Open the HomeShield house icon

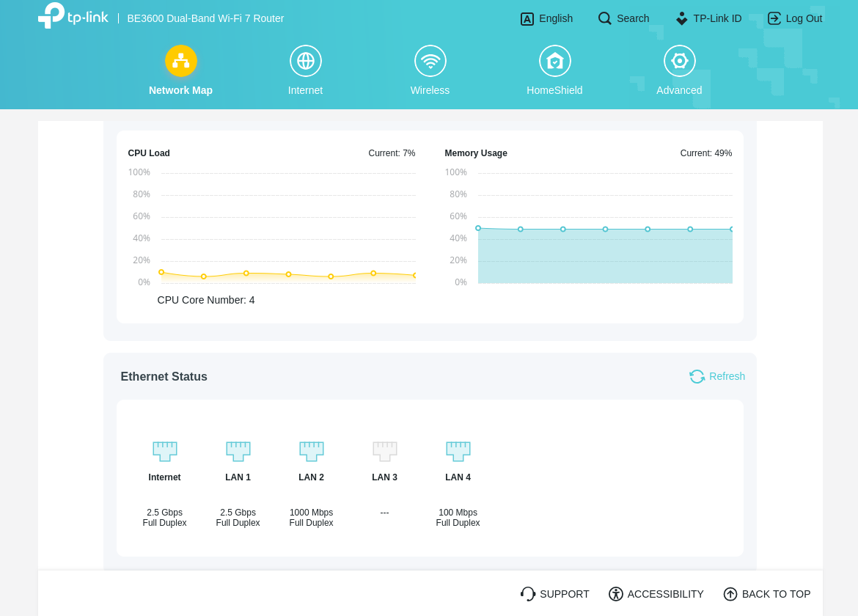555,61
